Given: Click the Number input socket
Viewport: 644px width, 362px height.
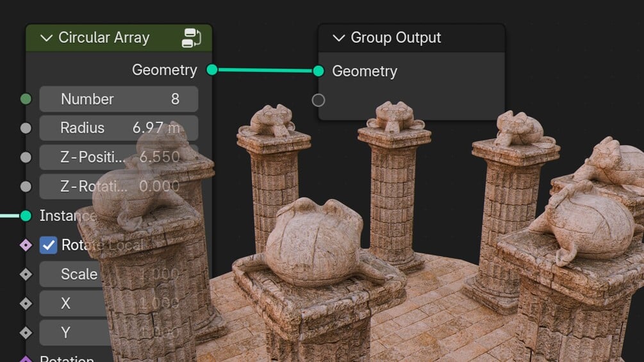Looking at the screenshot, I should pyautogui.click(x=26, y=99).
